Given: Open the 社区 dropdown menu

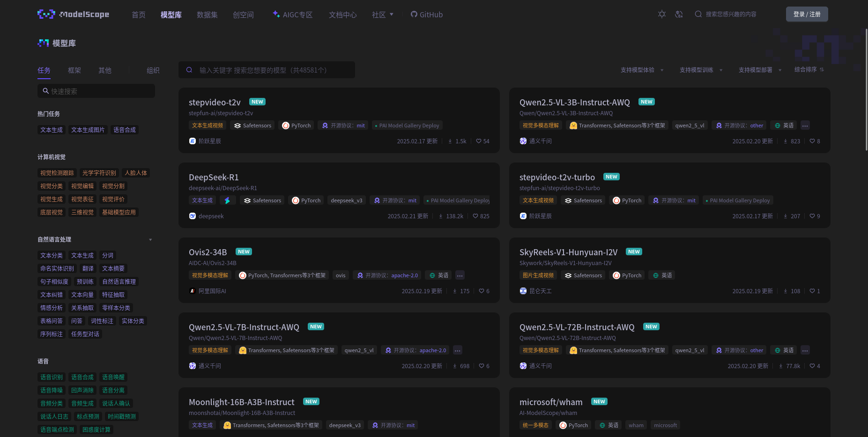Looking at the screenshot, I should coord(383,15).
